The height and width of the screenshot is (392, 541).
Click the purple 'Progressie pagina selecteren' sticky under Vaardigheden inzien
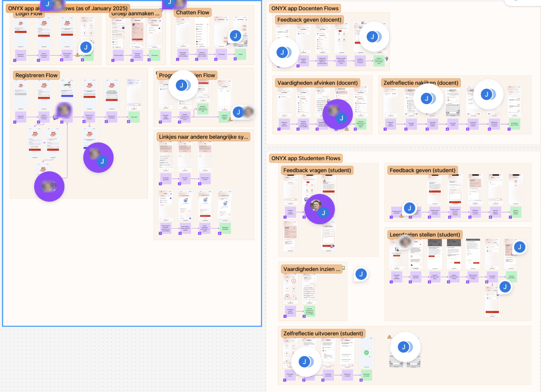coord(289,311)
